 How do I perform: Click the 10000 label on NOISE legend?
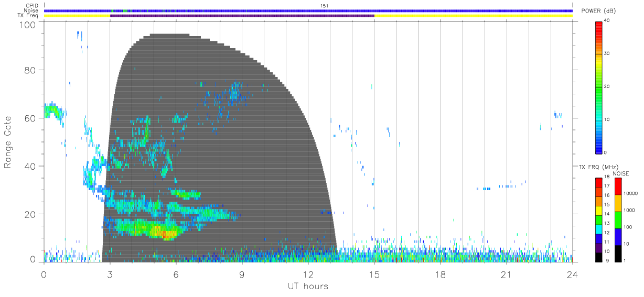630,193
